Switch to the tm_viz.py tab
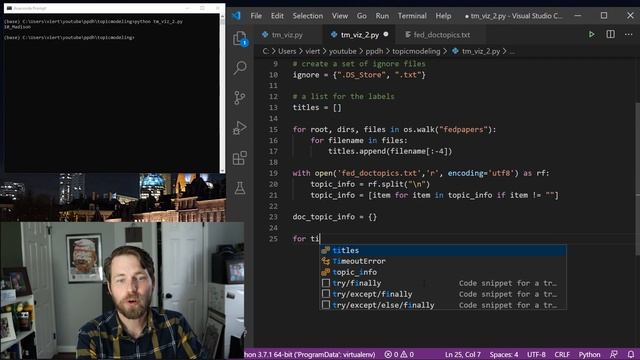The width and height of the screenshot is (640, 360). [287, 35]
